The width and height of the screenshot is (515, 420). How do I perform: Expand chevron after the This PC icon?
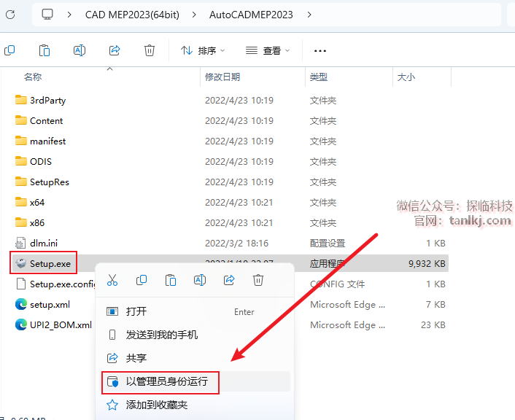(69, 15)
